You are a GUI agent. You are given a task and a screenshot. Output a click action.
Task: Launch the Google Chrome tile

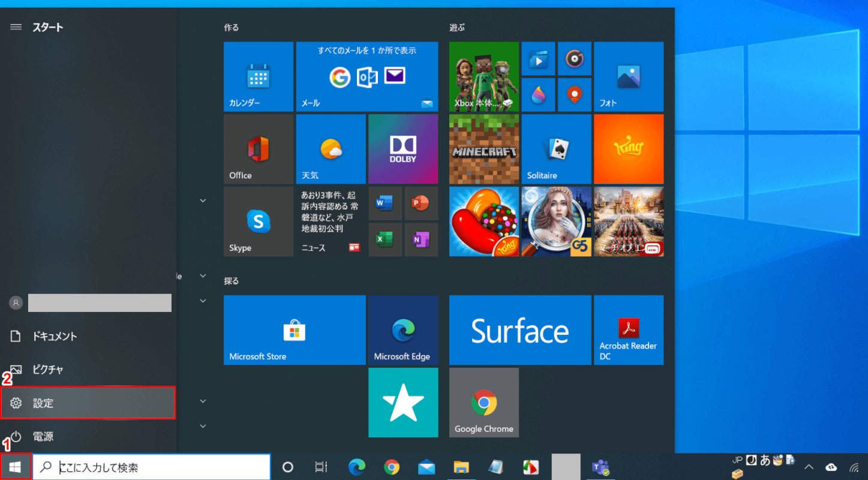click(484, 403)
